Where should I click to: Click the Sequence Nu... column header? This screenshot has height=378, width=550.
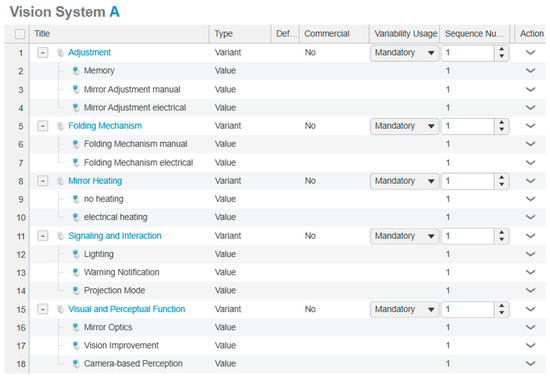pos(474,34)
